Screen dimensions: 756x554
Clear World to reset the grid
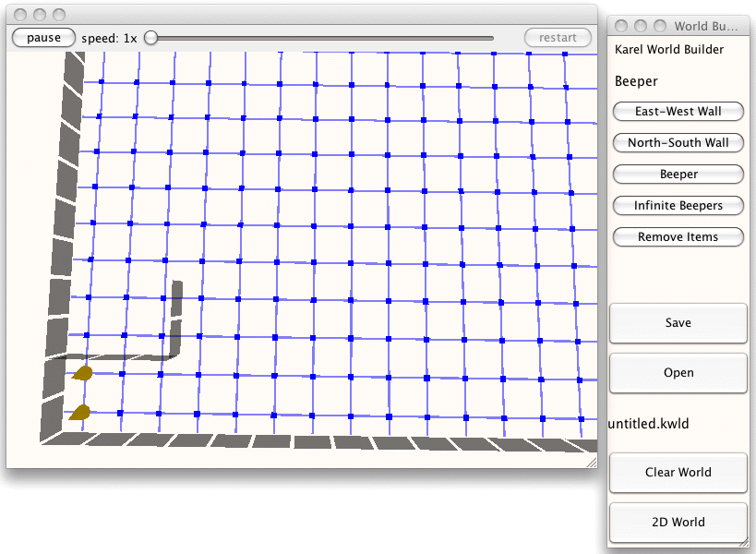click(x=678, y=472)
